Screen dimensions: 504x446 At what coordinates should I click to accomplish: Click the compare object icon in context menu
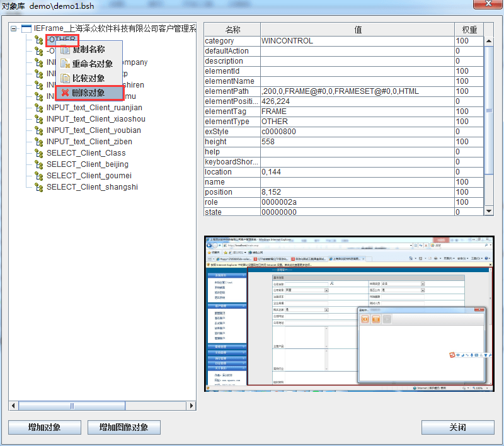pos(65,78)
